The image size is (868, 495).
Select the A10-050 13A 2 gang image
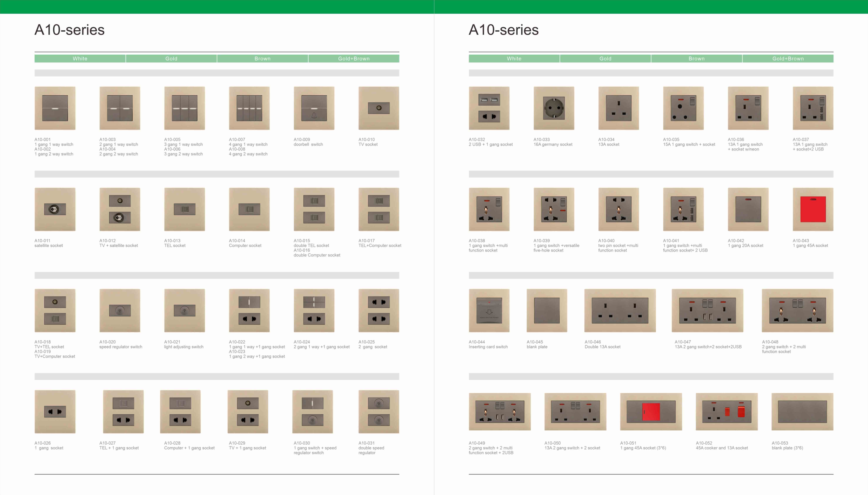[x=575, y=412]
